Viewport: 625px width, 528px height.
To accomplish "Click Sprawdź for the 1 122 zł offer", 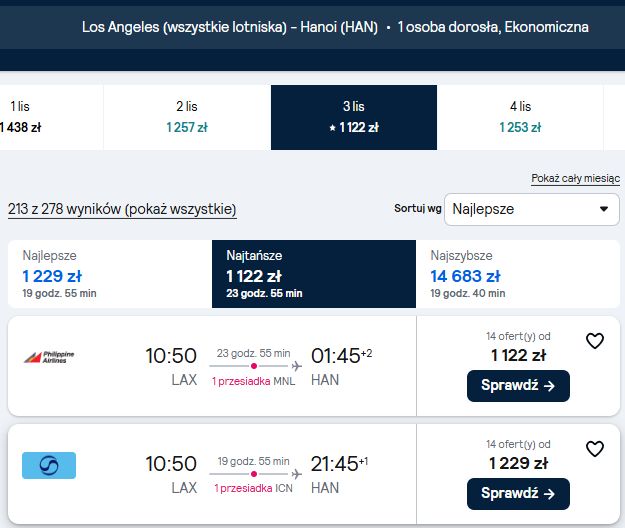I will (x=518, y=386).
